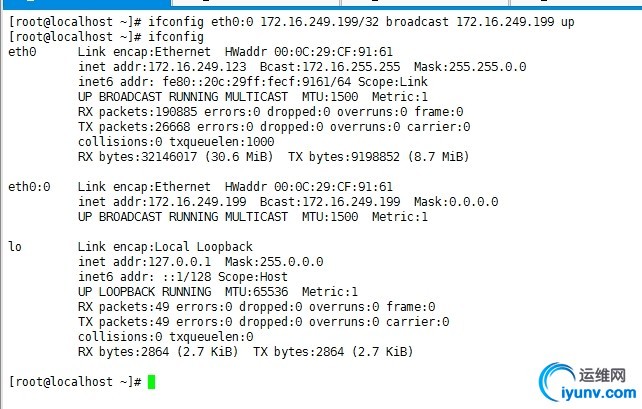Click the Bcast:172.16.255.255 text

coord(330,67)
